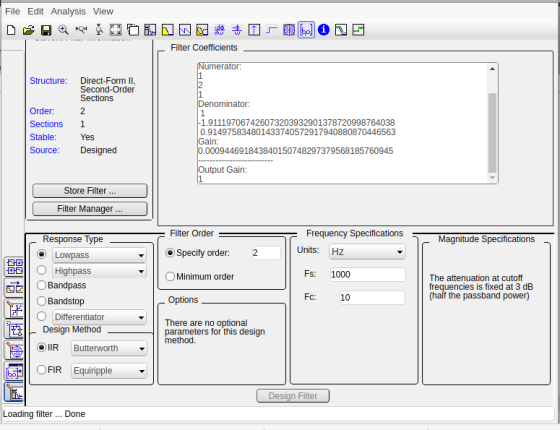Show the Magnitude Response plot icon

pyautogui.click(x=168, y=30)
